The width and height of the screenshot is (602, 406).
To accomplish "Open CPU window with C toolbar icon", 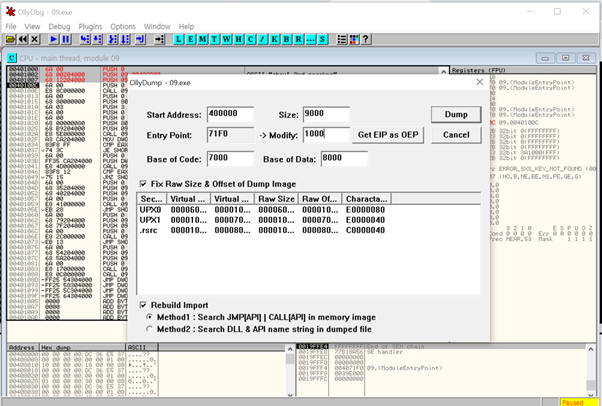I will click(250, 39).
